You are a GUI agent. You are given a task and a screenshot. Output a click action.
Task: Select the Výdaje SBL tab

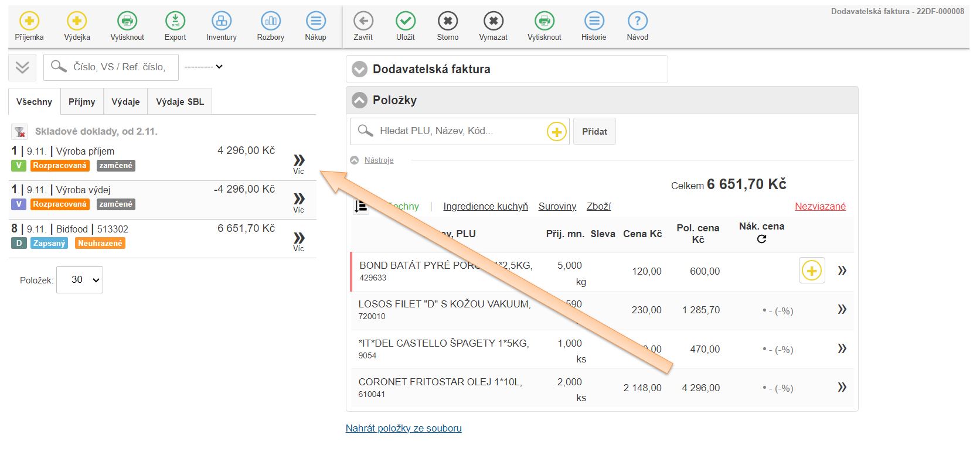click(180, 102)
